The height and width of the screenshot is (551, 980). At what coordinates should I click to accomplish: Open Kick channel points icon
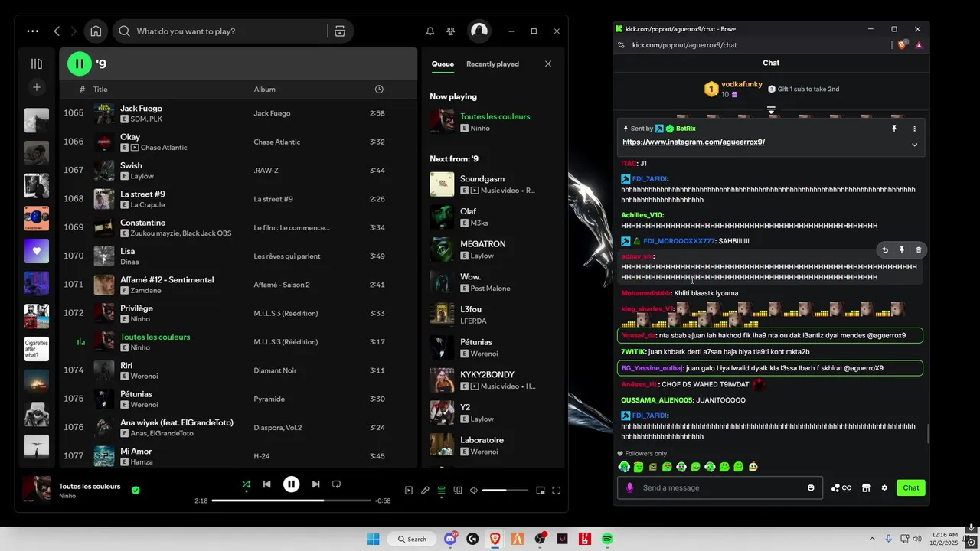[x=841, y=487]
